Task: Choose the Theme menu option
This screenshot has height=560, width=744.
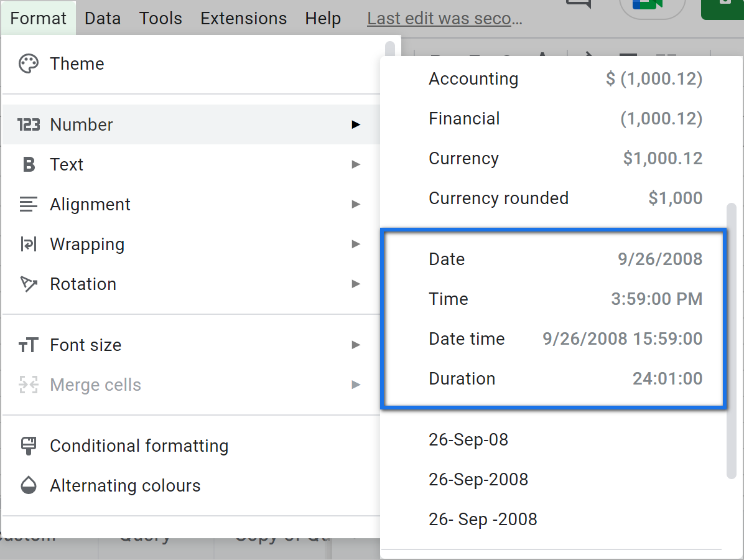Action: 192,63
